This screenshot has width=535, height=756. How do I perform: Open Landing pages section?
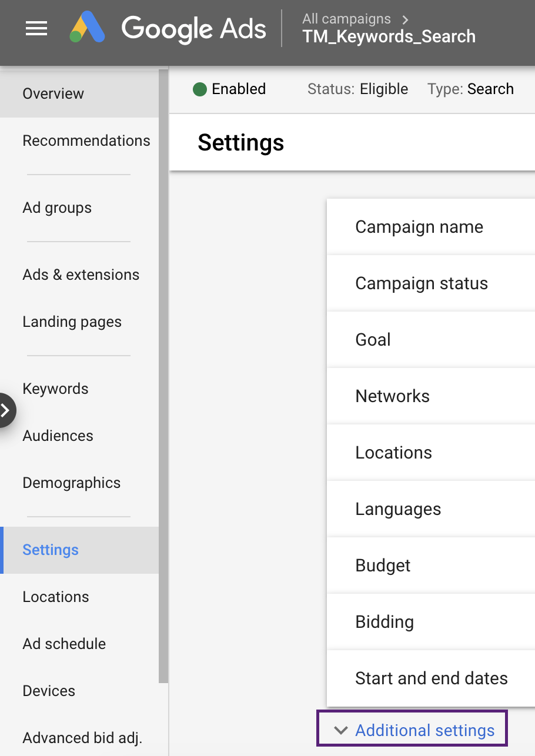[x=79, y=322]
